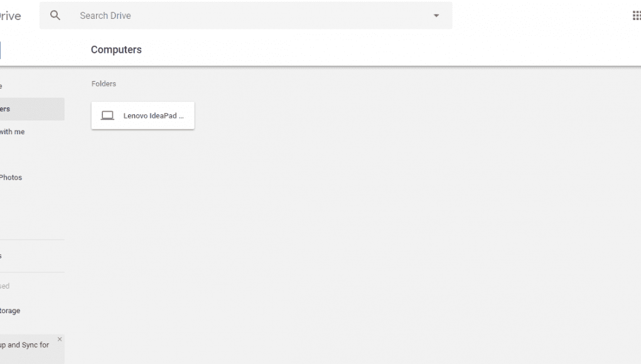Viewport: 641px width, 364px height.
Task: Click the Drive logo text
Action: tap(10, 16)
